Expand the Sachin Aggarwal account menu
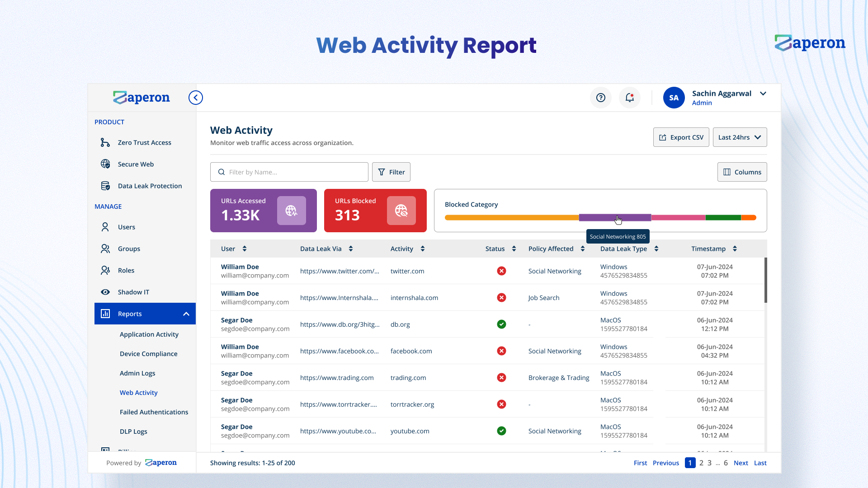This screenshot has width=868, height=488. pos(763,94)
